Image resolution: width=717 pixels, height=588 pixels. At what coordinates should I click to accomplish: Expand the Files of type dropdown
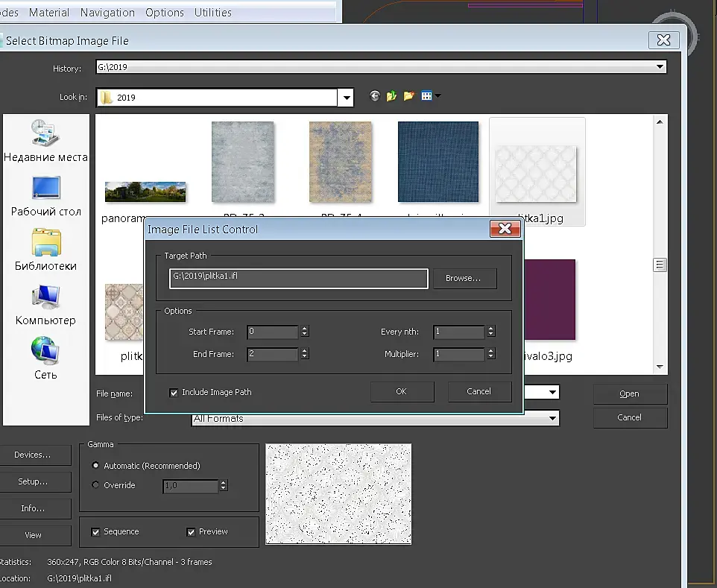552,418
